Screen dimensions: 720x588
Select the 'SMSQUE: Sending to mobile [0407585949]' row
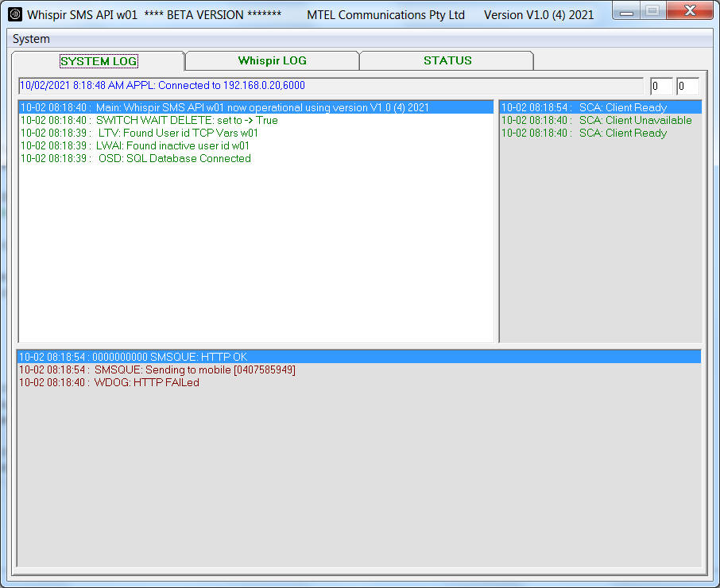pyautogui.click(x=359, y=369)
